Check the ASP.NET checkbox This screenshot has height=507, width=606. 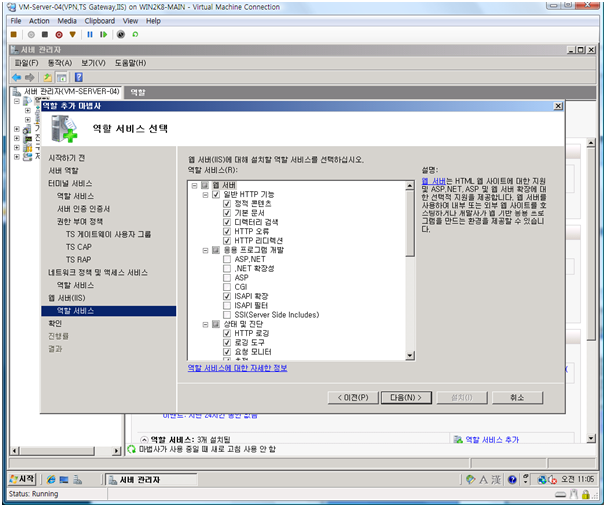pyautogui.click(x=227, y=259)
